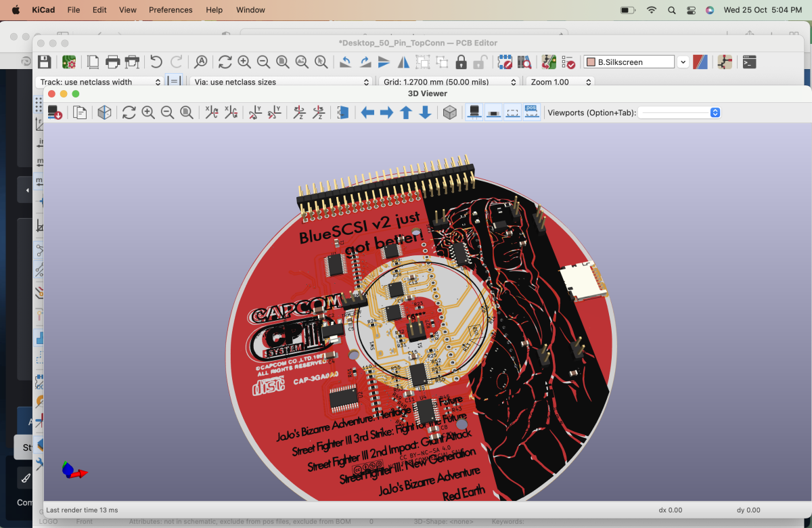812x528 pixels.
Task: Rotate selection clockwise in PCB Editor
Action: 365,62
